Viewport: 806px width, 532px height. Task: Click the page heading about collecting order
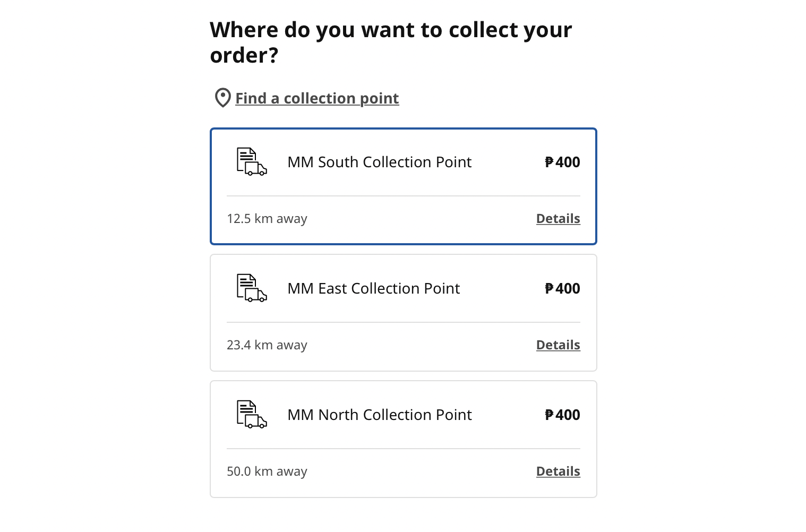click(391, 42)
